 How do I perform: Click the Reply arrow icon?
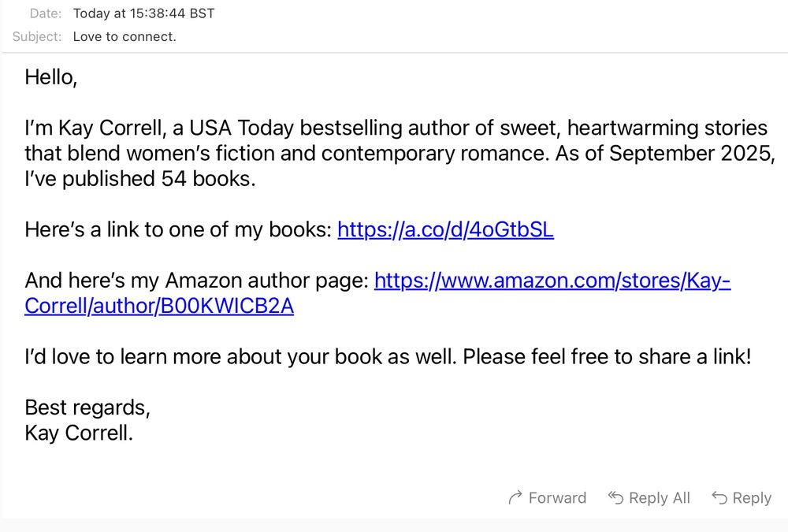pyautogui.click(x=719, y=497)
